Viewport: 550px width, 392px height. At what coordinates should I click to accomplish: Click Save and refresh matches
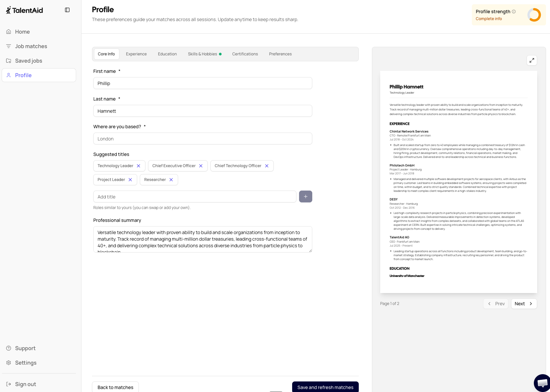coord(325,387)
